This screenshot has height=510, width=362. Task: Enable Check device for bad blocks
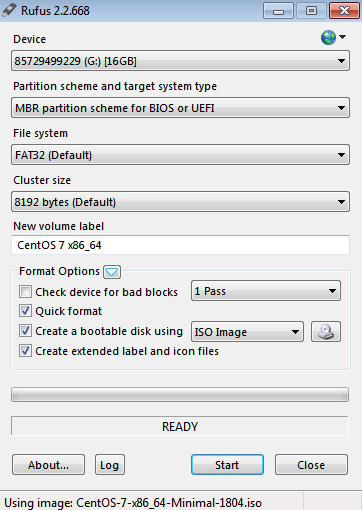[25, 292]
